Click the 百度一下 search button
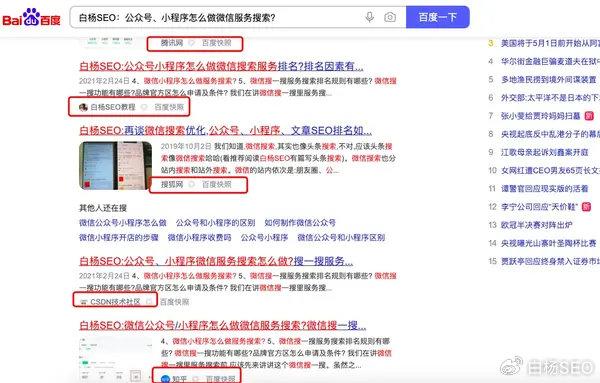600x383 pixels. pos(438,17)
